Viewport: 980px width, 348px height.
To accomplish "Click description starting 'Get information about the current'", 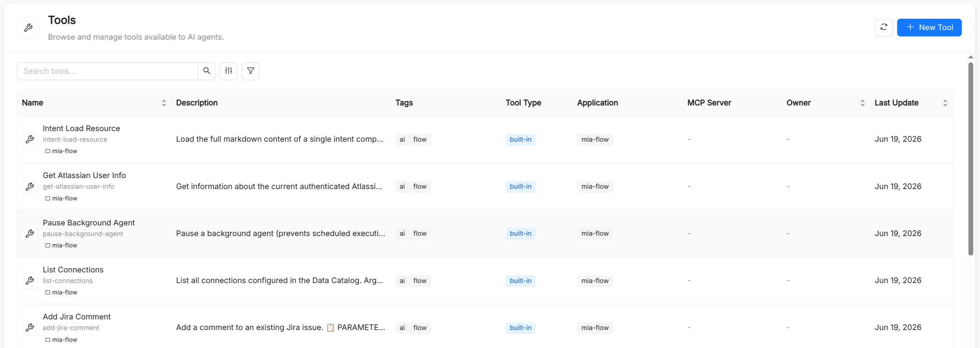I will 279,186.
